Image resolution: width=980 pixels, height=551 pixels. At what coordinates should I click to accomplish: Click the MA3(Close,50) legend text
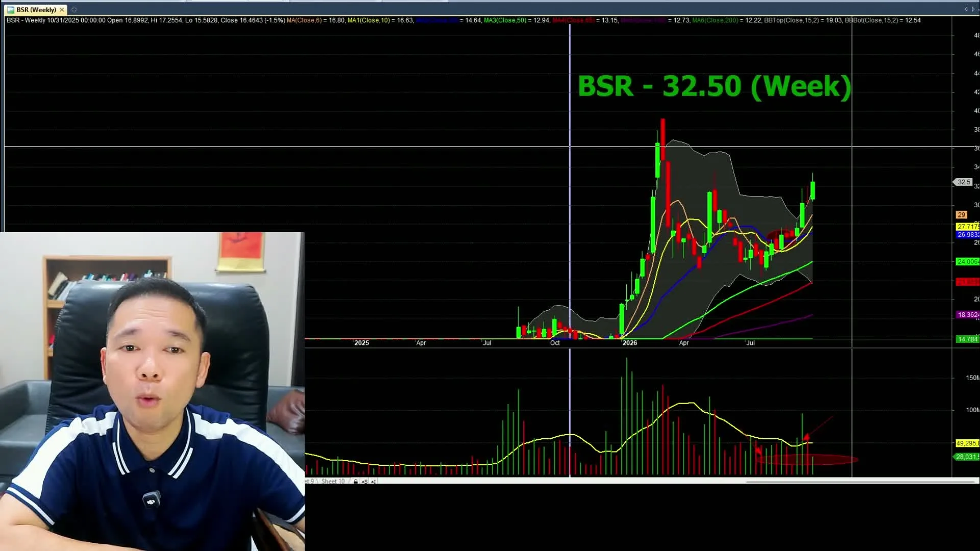(x=505, y=20)
